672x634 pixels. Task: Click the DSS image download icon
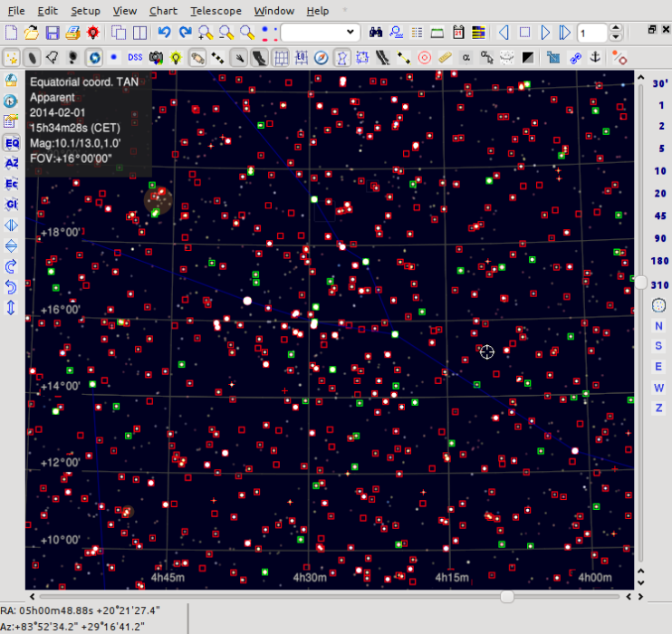(135, 57)
